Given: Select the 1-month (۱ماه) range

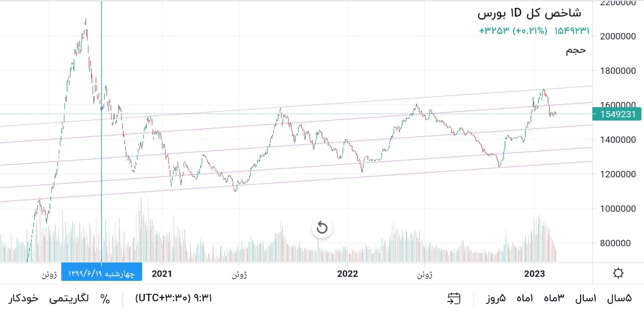Looking at the screenshot, I should [x=525, y=298].
